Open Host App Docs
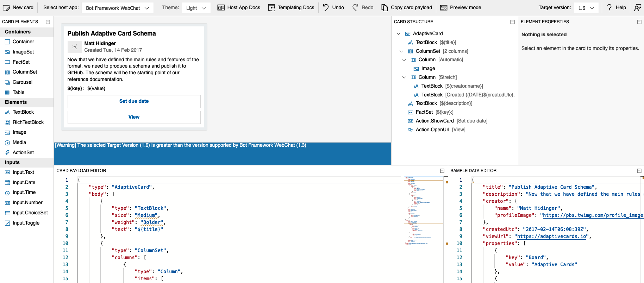Viewport: 644px width, 283px height. 238,7
